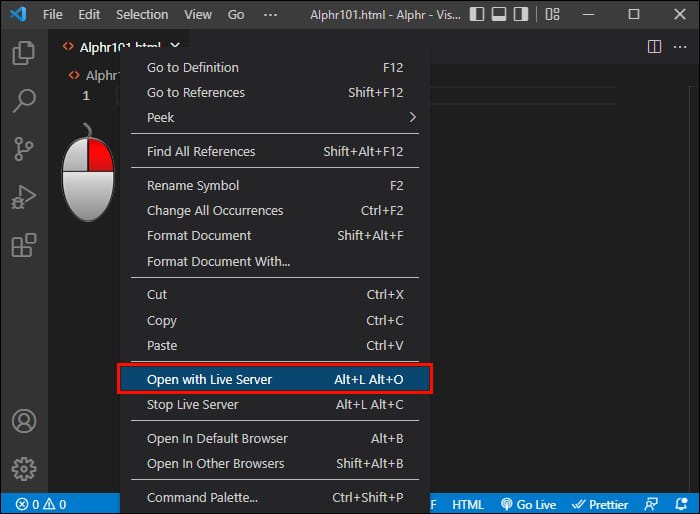Expand the Peek submenu arrow
This screenshot has width=700, height=514.
[x=412, y=117]
